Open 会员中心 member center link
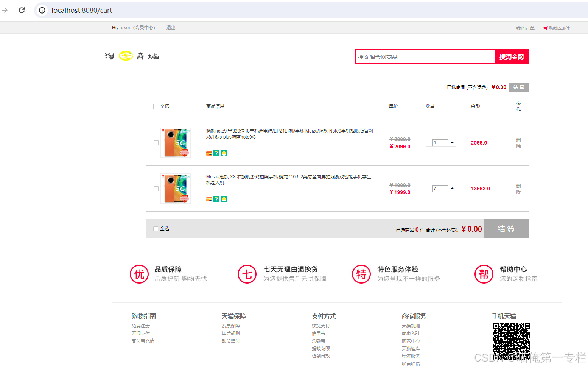This screenshot has height=368, width=588. click(144, 28)
